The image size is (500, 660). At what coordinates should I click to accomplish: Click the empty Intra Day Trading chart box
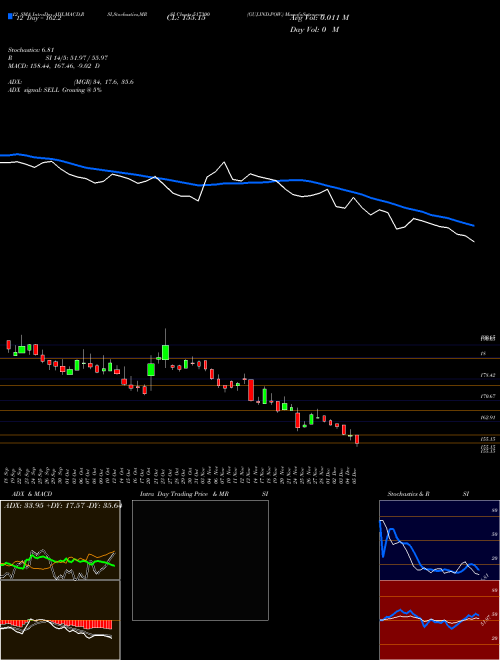pyautogui.click(x=200, y=560)
